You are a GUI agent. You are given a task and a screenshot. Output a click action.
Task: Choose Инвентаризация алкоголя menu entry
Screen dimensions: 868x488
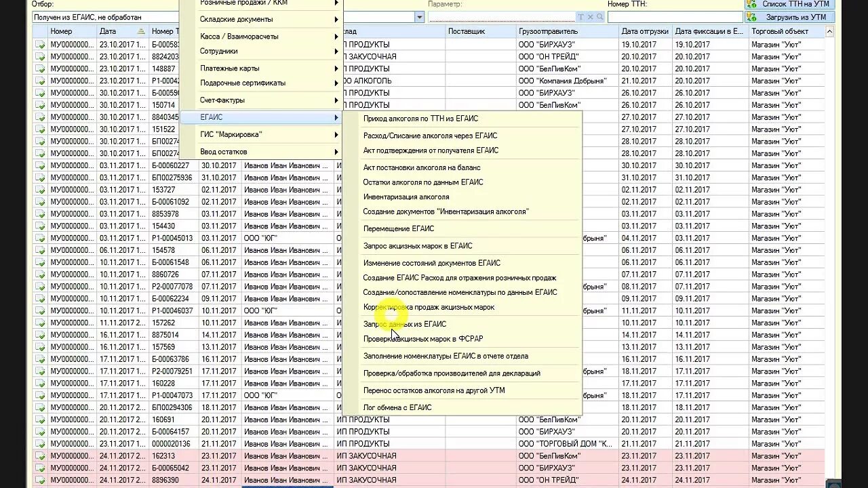(406, 197)
